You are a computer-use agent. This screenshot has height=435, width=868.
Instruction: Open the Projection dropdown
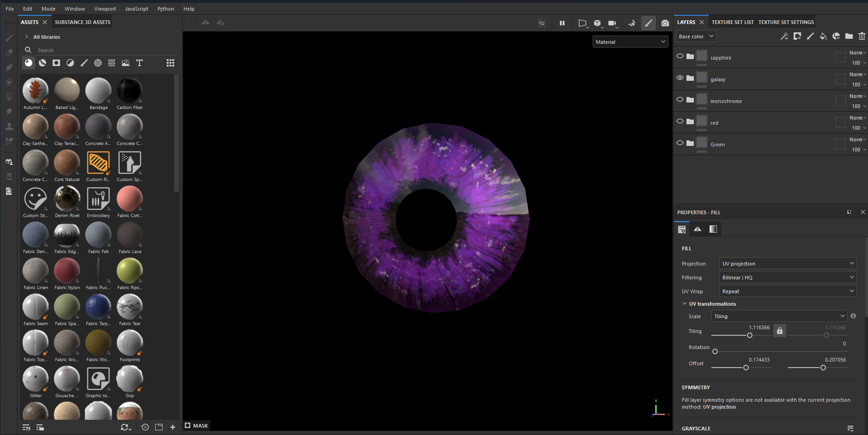click(x=788, y=264)
